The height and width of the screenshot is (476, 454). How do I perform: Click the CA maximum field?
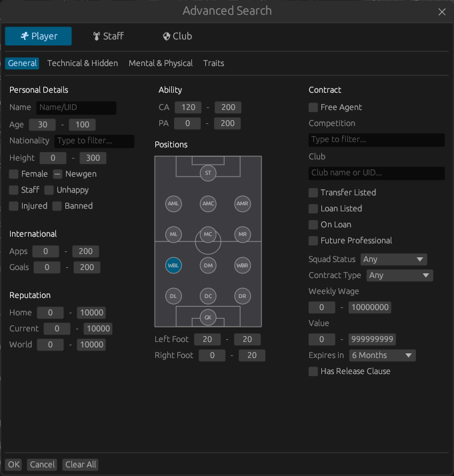tap(228, 107)
